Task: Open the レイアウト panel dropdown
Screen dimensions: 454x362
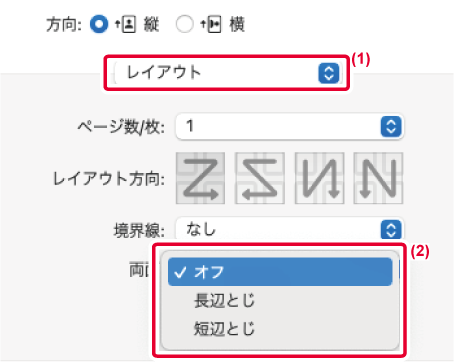Action: pos(227,73)
